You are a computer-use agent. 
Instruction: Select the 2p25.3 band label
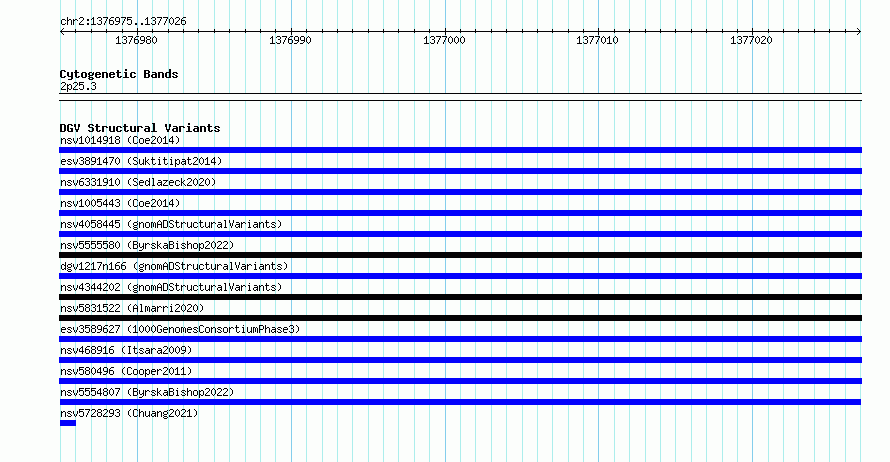[x=78, y=86]
